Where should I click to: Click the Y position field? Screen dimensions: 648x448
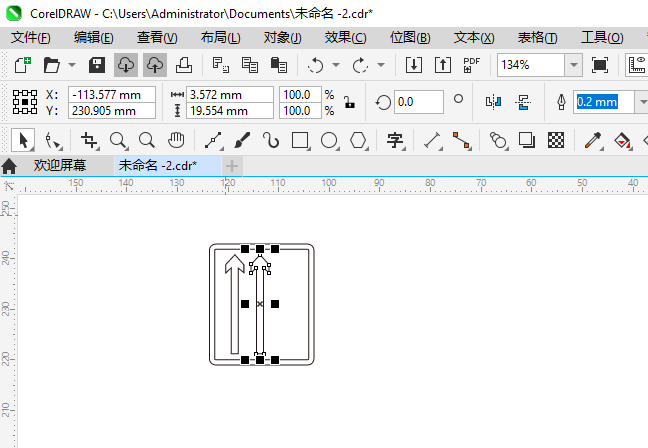click(x=112, y=111)
